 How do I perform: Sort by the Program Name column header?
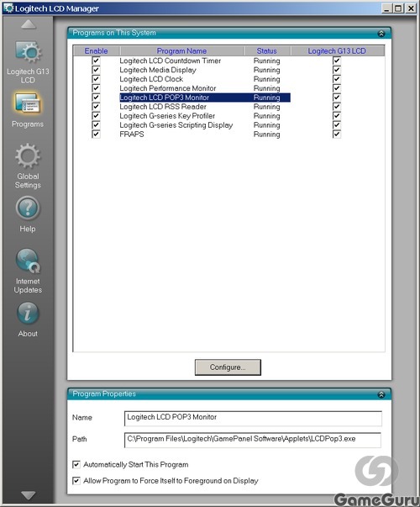(x=181, y=50)
